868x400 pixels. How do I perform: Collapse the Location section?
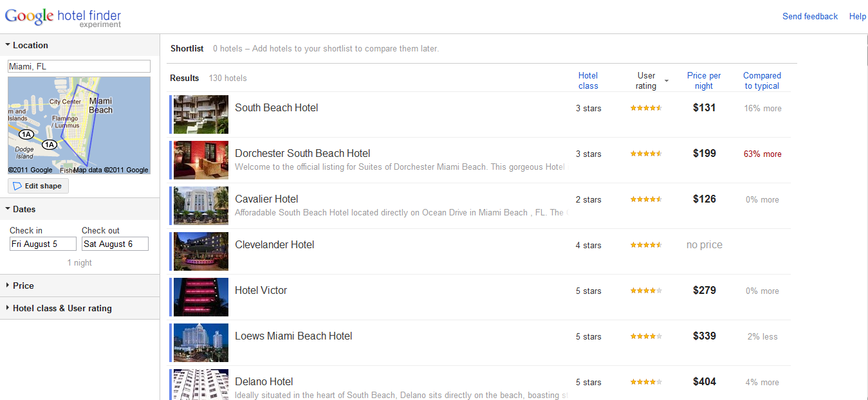(x=26, y=45)
